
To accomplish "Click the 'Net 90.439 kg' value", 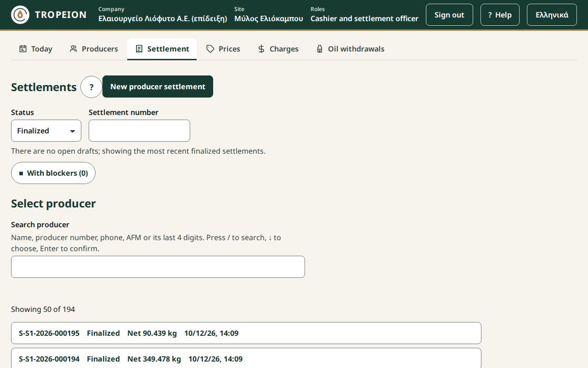I will pyautogui.click(x=152, y=333).
